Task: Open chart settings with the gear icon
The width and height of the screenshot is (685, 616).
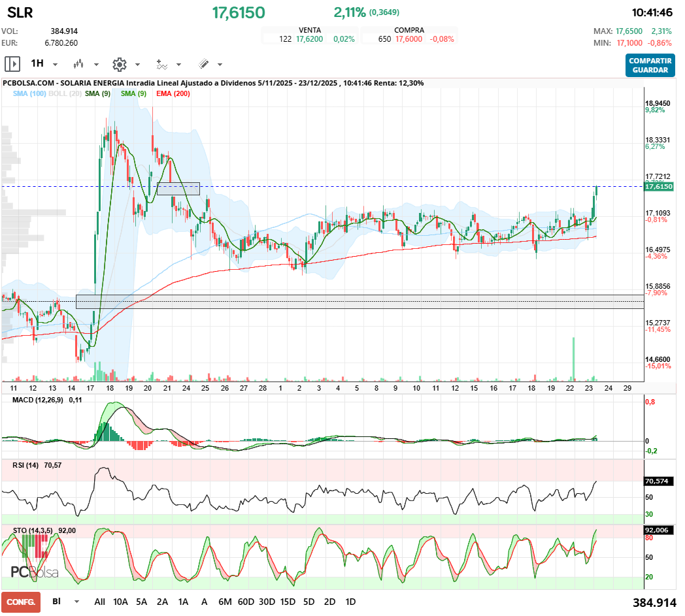Action: coord(119,64)
